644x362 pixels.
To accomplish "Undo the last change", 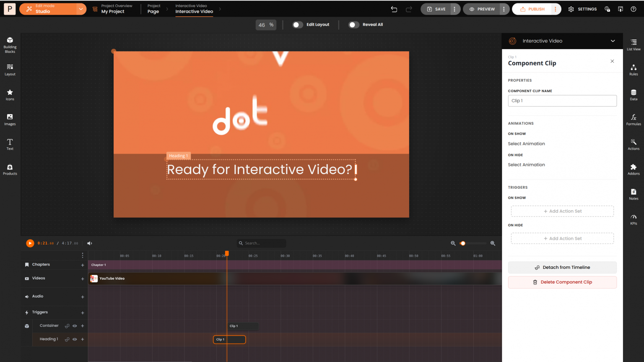I will click(394, 9).
